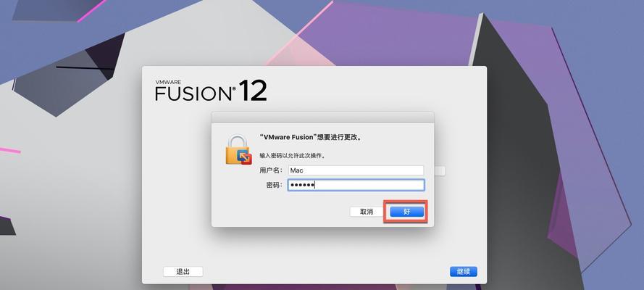Quit the installer with the 退出 button
This screenshot has height=290, width=644.
click(183, 272)
